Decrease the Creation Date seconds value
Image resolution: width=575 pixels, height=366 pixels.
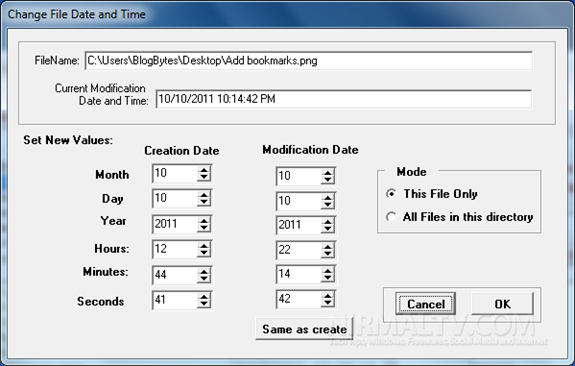click(204, 304)
